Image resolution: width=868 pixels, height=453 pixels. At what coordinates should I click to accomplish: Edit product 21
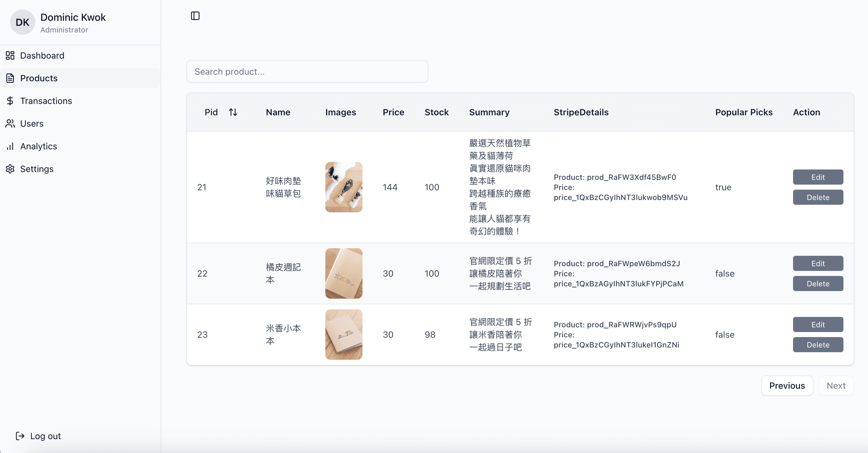coord(818,177)
